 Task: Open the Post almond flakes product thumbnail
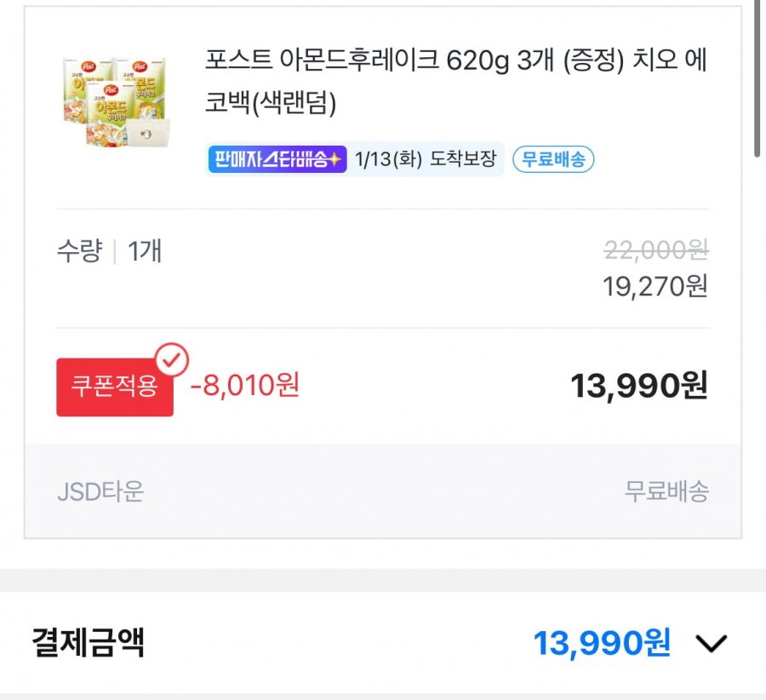(116, 102)
